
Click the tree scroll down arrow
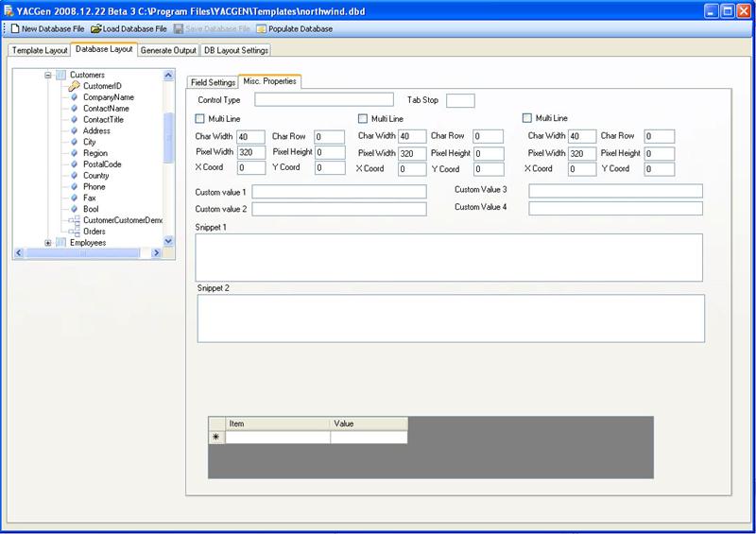point(168,241)
